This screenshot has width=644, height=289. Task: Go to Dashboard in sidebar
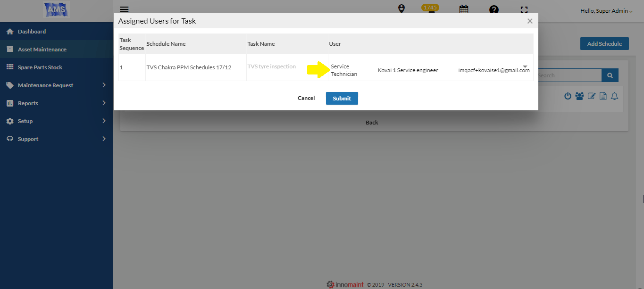coord(32,32)
